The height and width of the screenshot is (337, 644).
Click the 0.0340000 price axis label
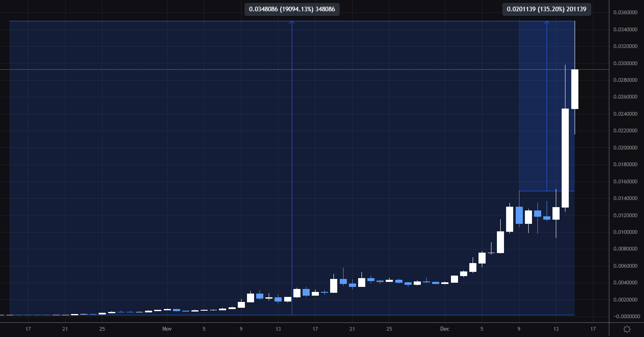tap(625, 29)
